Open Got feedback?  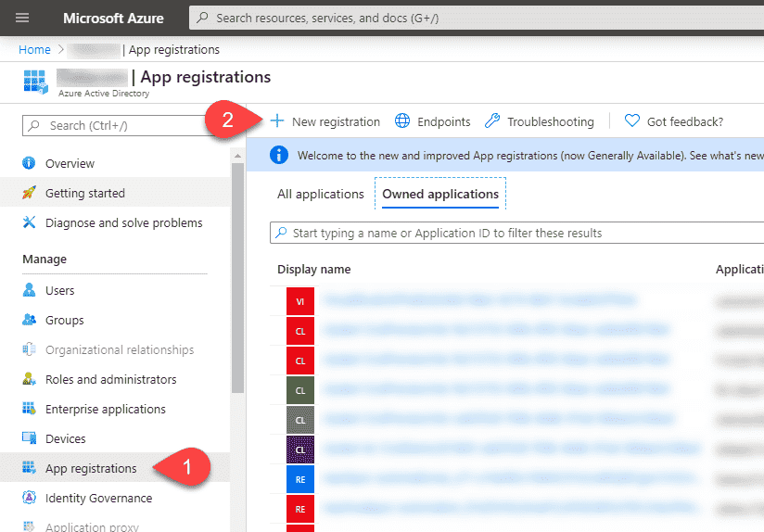[x=685, y=121]
